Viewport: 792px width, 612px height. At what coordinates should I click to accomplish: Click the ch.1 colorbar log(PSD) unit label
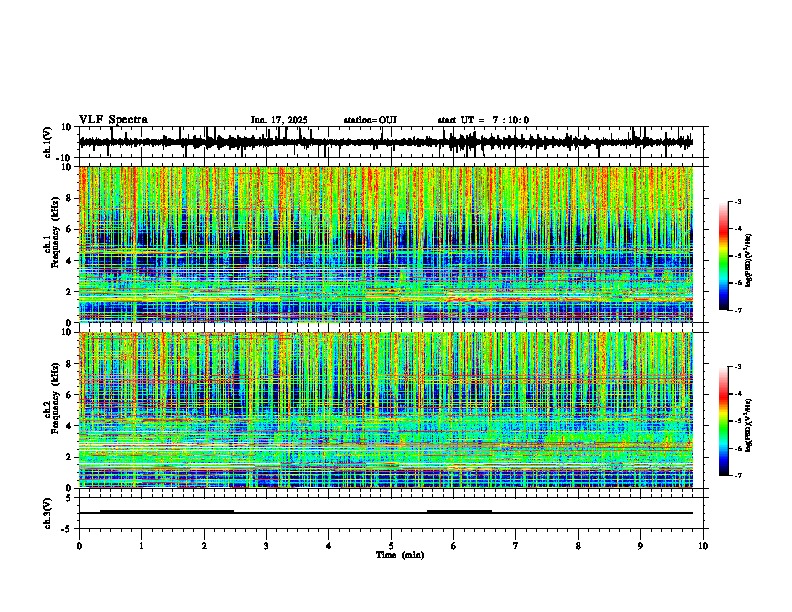[x=750, y=260]
